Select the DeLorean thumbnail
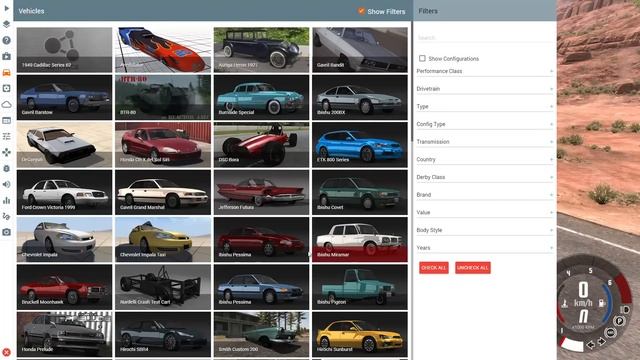Viewport: 640px width, 360px height. (x=64, y=145)
